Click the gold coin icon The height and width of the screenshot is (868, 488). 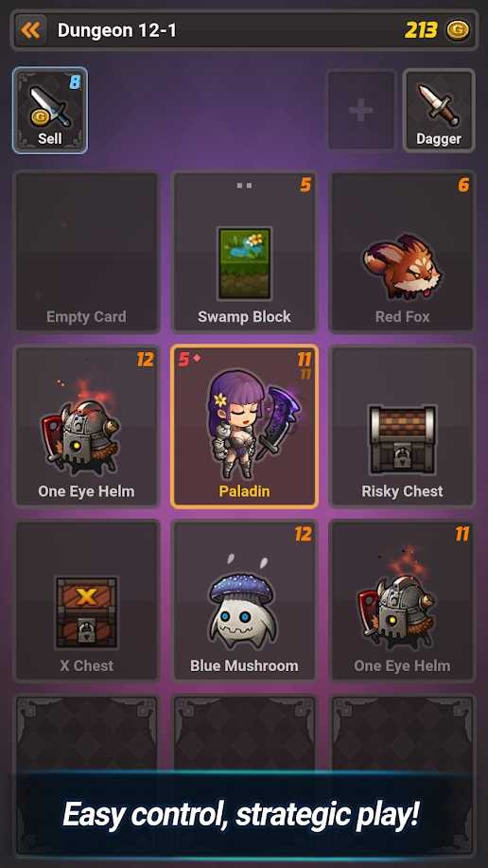(458, 30)
